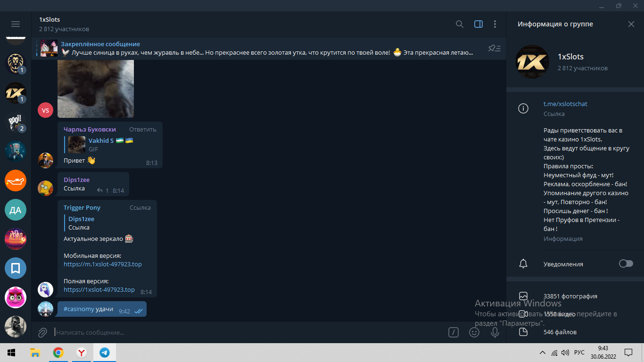Open the neon sign avatar chat

pyautogui.click(x=16, y=239)
